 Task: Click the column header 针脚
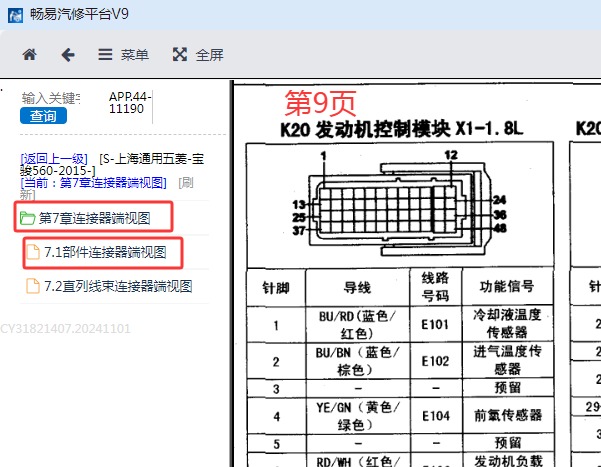tap(276, 288)
